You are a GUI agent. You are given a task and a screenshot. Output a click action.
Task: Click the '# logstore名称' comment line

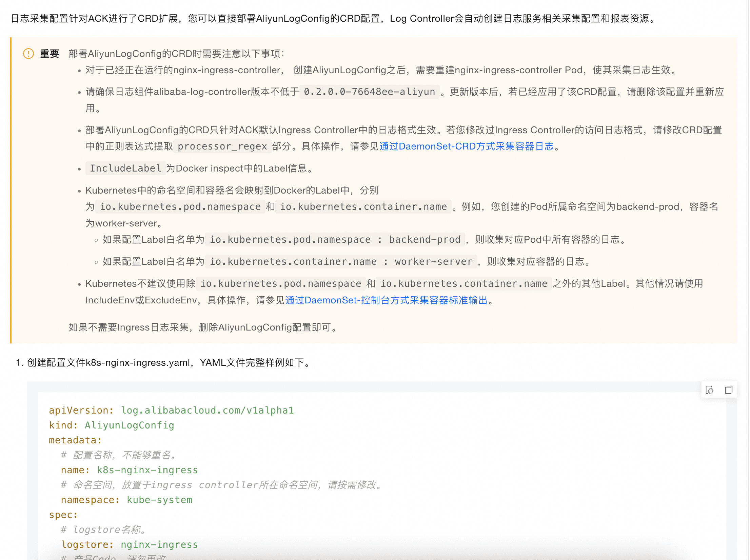coord(103,530)
